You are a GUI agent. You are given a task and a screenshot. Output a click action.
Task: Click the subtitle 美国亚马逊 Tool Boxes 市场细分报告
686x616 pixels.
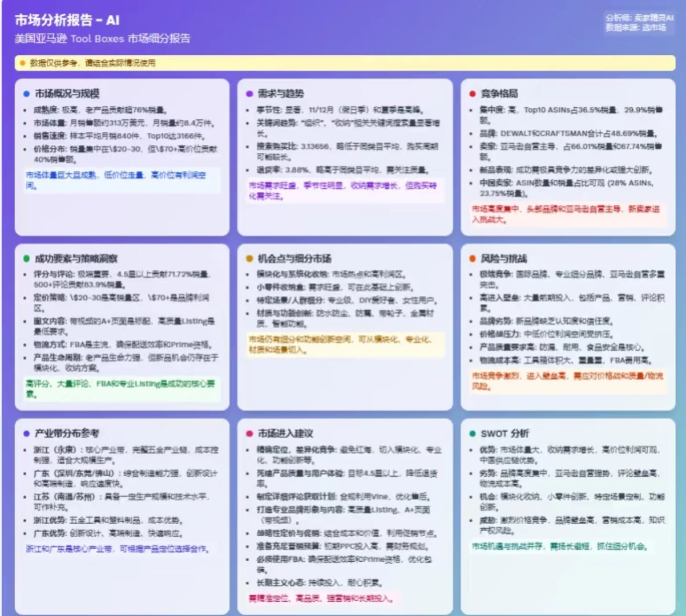[103, 39]
